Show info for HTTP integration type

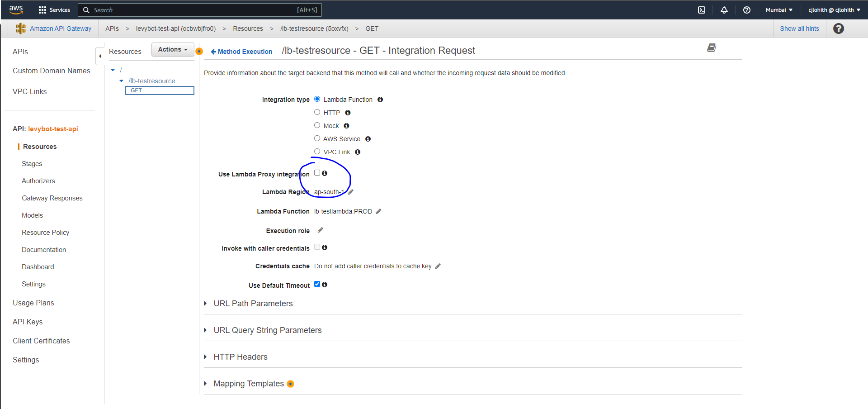348,113
